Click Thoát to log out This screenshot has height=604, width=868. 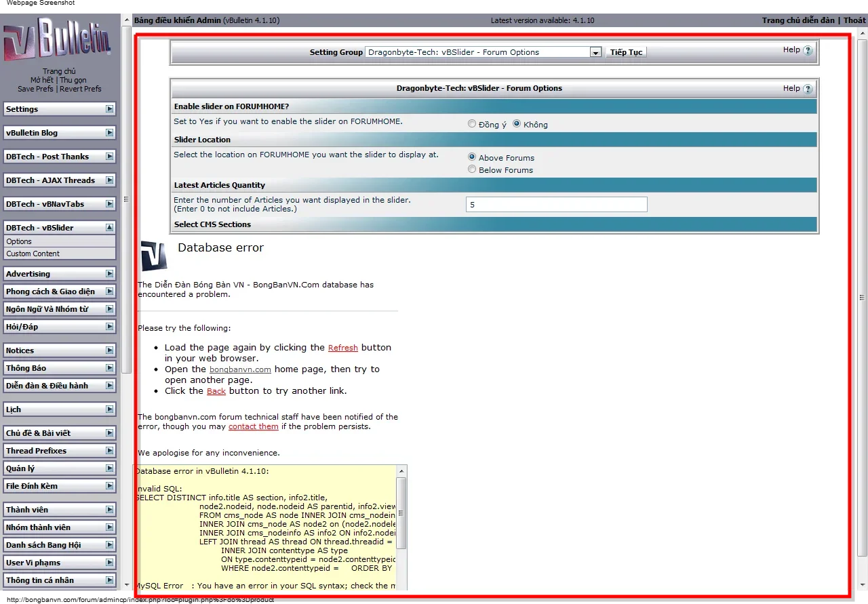click(854, 20)
